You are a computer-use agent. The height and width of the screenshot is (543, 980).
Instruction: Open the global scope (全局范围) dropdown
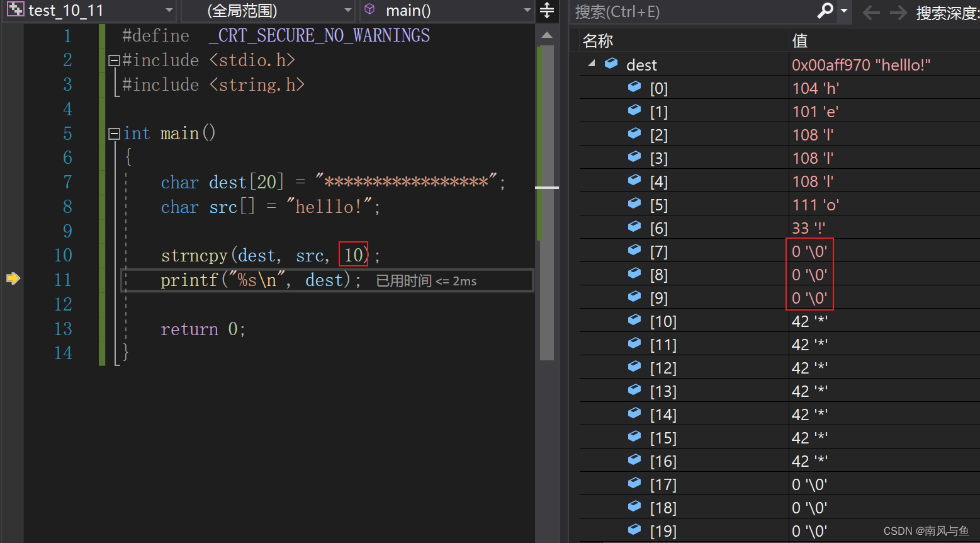point(269,11)
